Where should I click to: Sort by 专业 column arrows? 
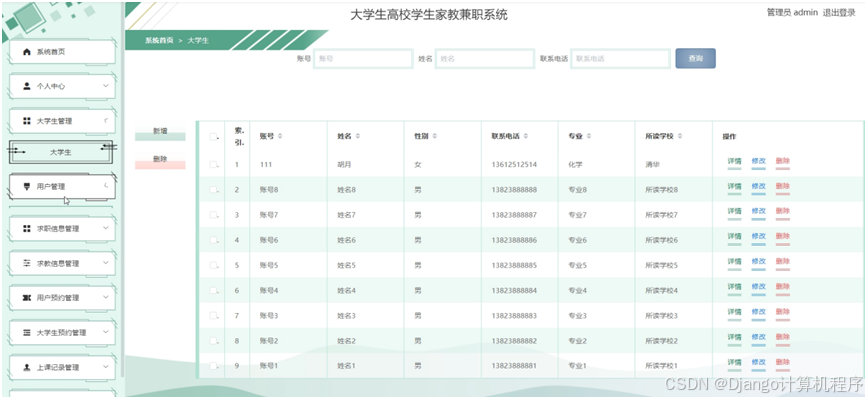point(589,136)
